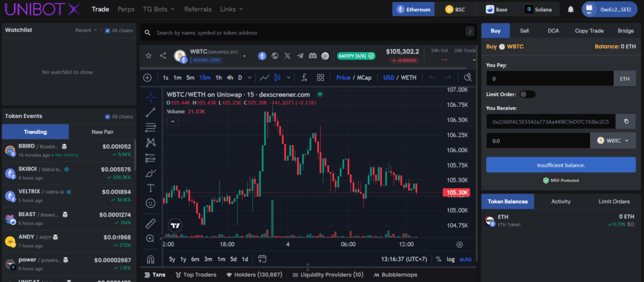Select line chart style
Image resolution: width=644 pixels, height=282 pixels.
point(265,77)
